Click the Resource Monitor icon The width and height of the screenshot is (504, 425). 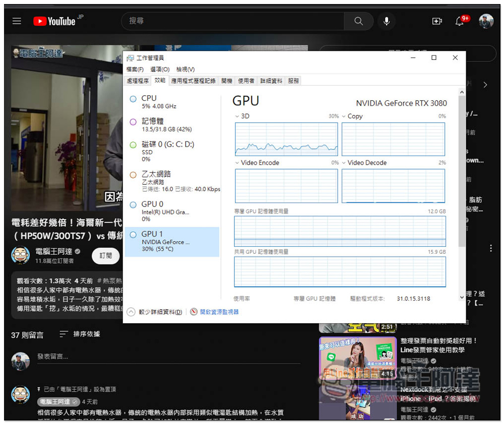pyautogui.click(x=194, y=312)
